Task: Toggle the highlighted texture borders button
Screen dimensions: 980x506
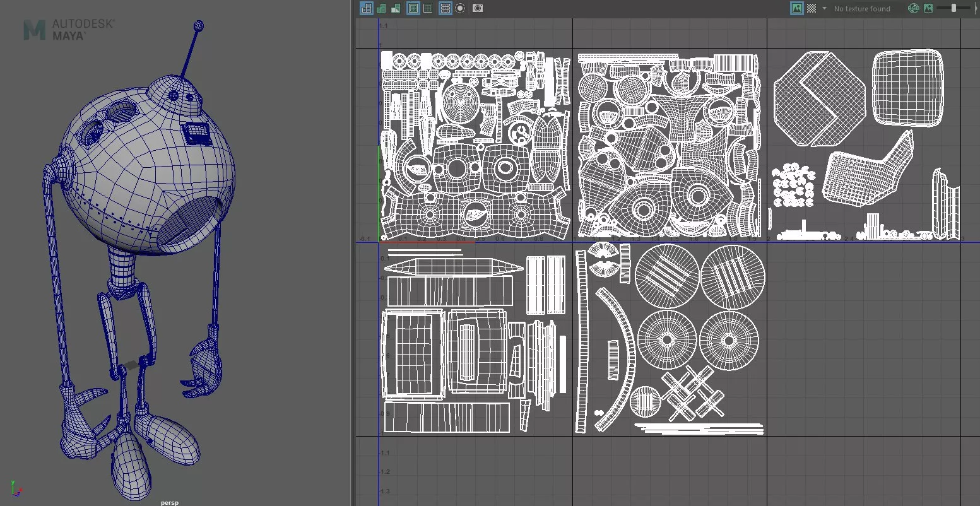Action: (413, 8)
